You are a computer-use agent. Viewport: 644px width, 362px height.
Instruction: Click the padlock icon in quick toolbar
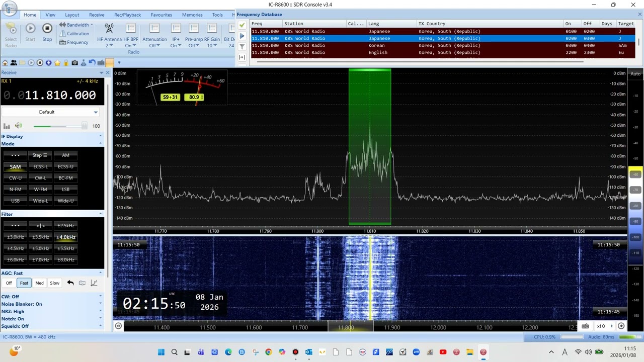tap(66, 63)
